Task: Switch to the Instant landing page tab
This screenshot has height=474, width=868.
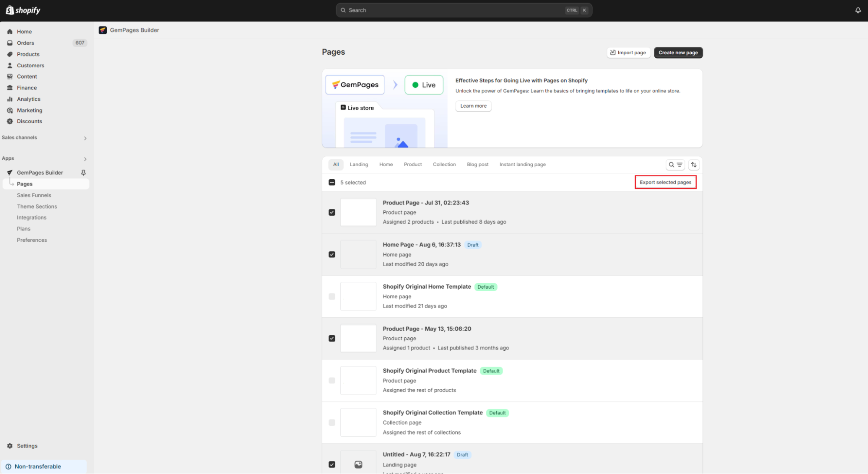Action: click(522, 165)
